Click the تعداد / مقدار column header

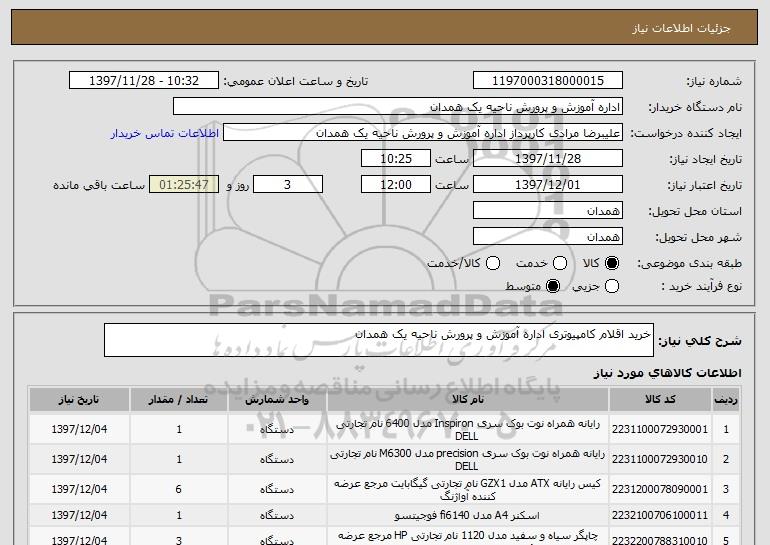[x=179, y=400]
